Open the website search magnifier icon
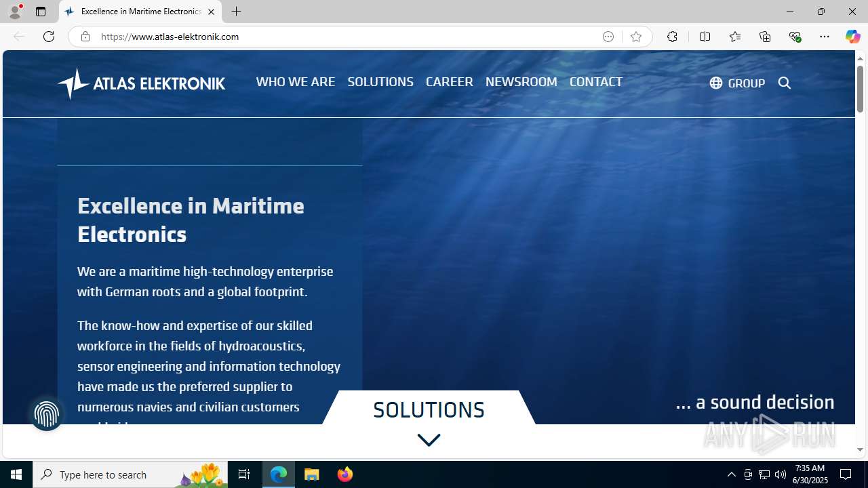This screenshot has height=488, width=868. [x=785, y=83]
